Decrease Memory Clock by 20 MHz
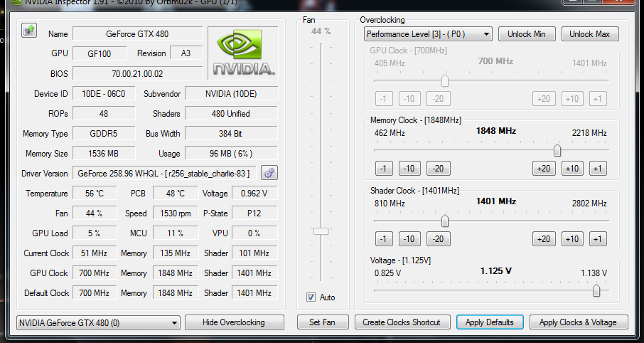This screenshot has width=644, height=343. click(439, 168)
